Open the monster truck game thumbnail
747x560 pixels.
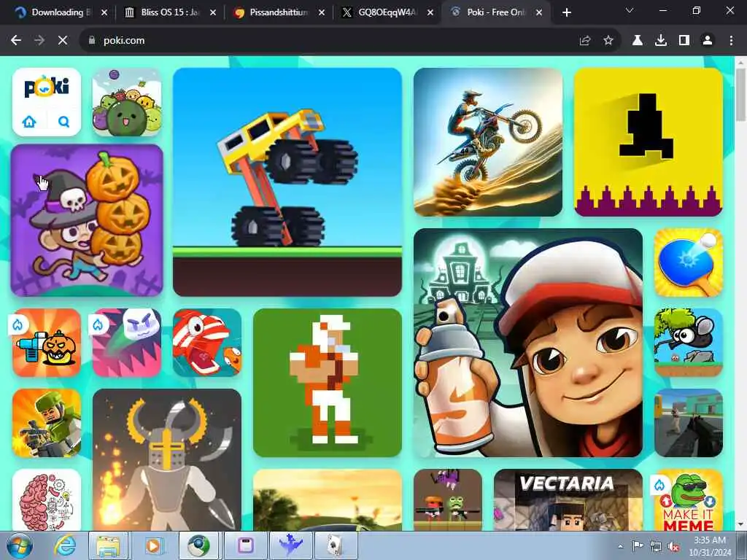pos(287,182)
